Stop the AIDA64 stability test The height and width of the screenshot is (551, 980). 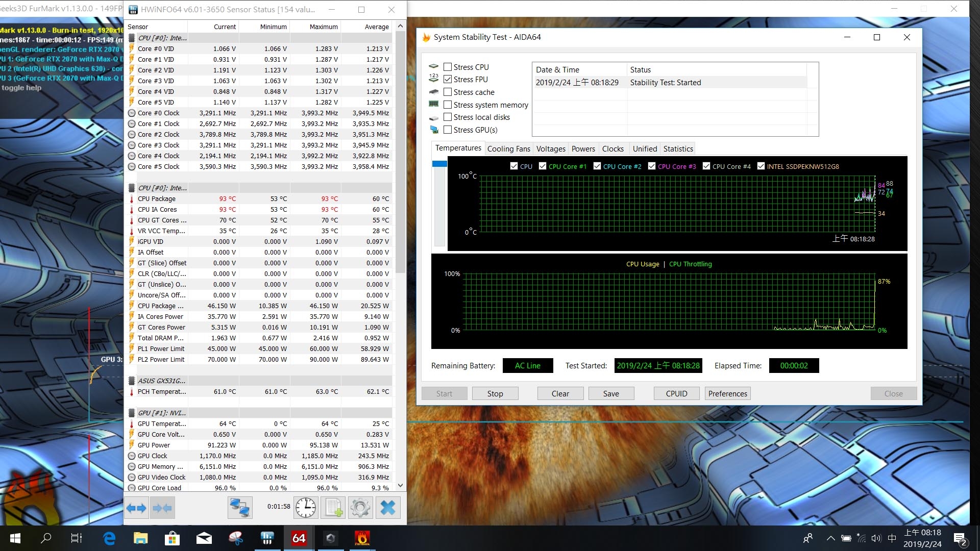click(x=495, y=393)
